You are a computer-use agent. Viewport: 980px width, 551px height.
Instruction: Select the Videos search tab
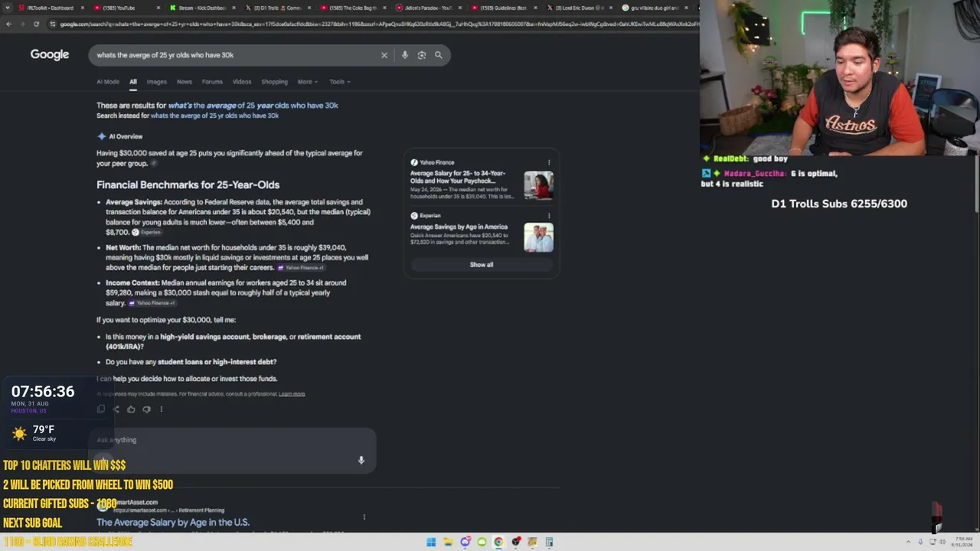pyautogui.click(x=242, y=82)
